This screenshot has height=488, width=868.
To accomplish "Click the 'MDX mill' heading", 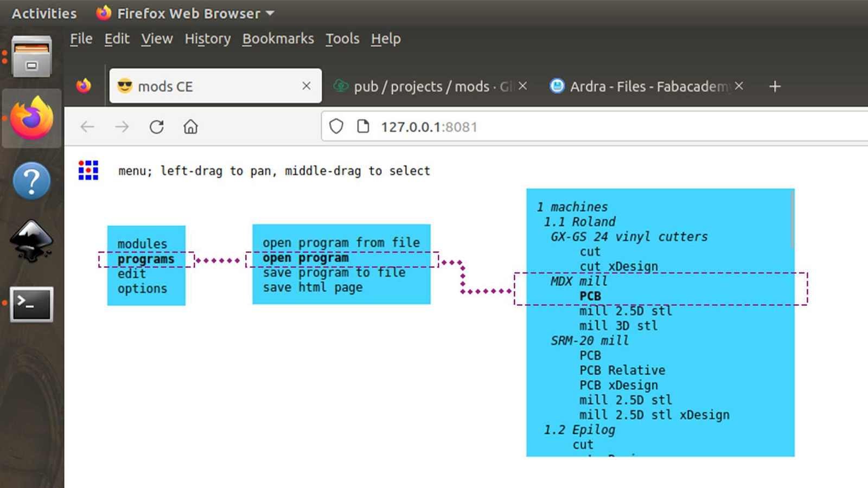I will click(x=579, y=281).
